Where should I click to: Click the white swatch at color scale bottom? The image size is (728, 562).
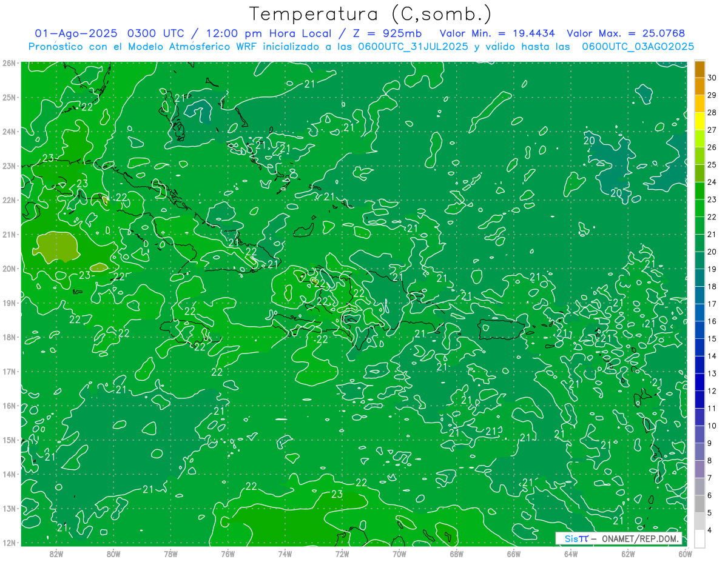(x=699, y=538)
